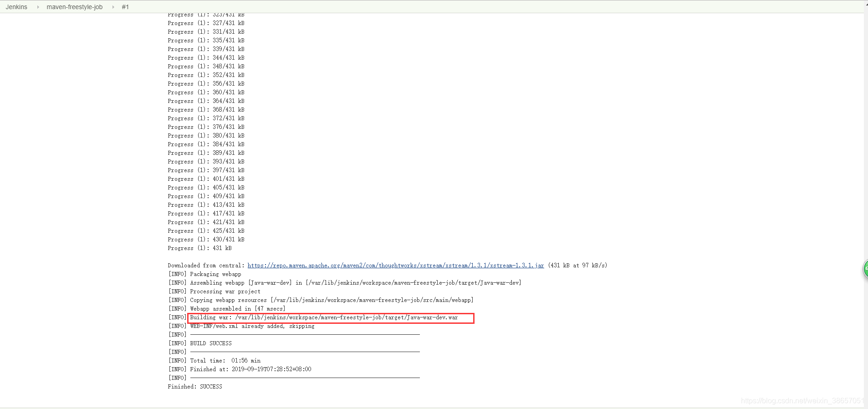Click the '(431 kB at 97 kB/s)' text
This screenshot has width=868, height=409.
coord(577,266)
